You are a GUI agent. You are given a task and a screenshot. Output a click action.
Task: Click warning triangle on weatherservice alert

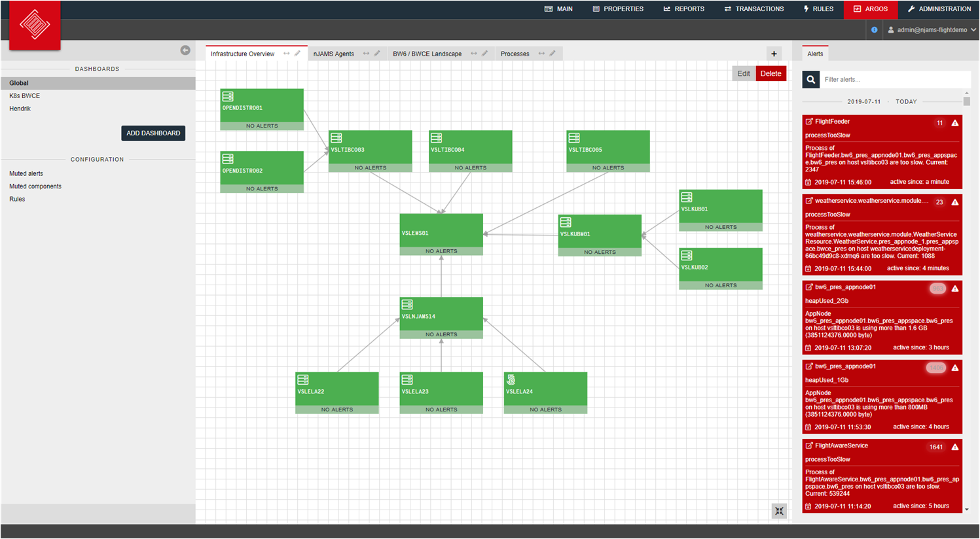[955, 202]
